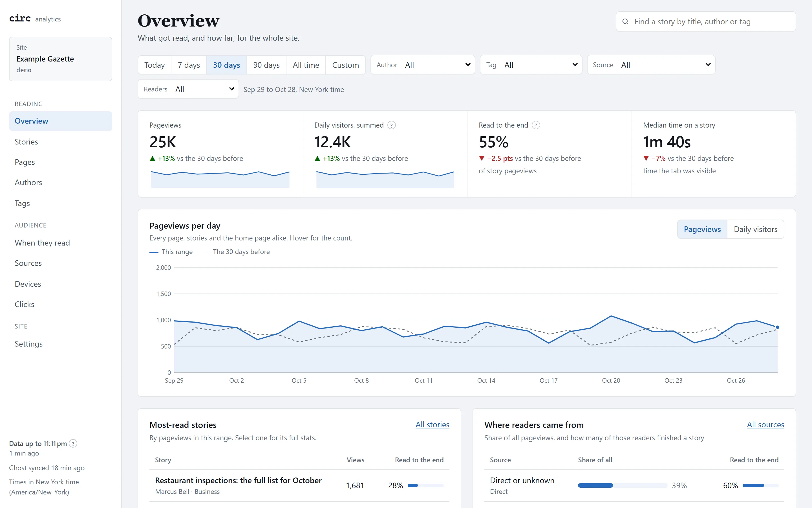Viewport: 812px width, 508px height.
Task: Open the Readers filter dropdown
Action: coord(188,89)
